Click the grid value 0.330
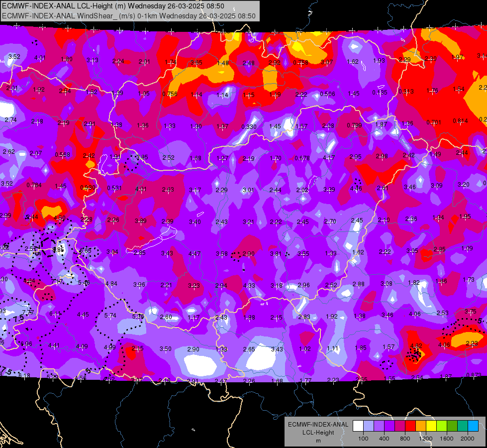This screenshot has height=448, width=487. [249, 126]
